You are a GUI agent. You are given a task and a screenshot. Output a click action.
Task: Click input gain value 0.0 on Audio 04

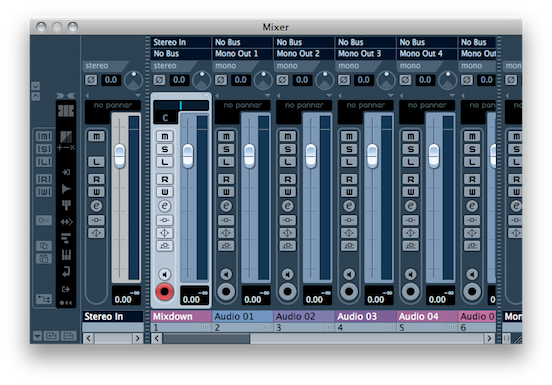click(425, 80)
